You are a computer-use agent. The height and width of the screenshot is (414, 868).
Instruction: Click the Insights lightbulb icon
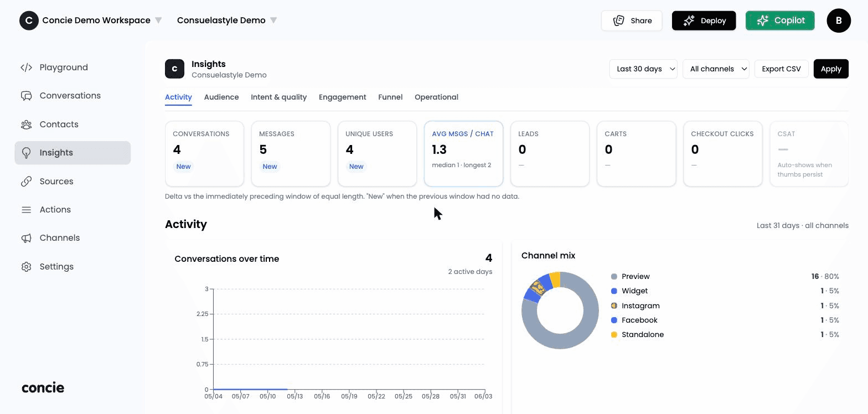pos(26,153)
